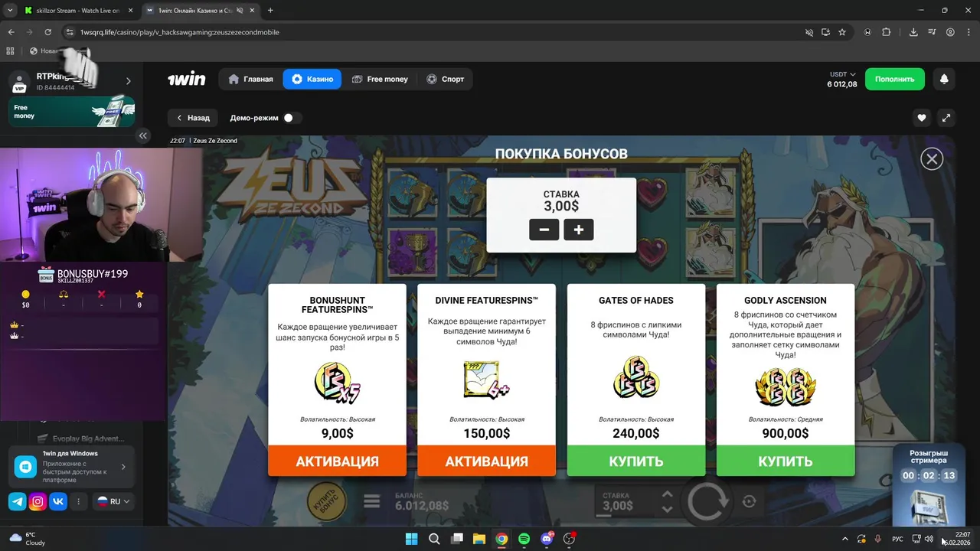Screen dimensions: 980x551
Task: Open the Chrome three-dot menu
Action: tap(969, 32)
